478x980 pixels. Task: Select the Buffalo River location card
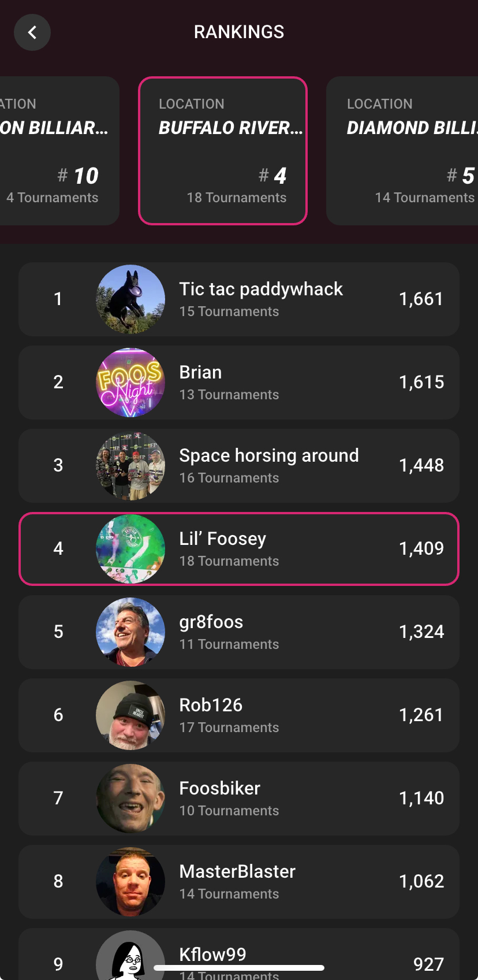pos(223,150)
